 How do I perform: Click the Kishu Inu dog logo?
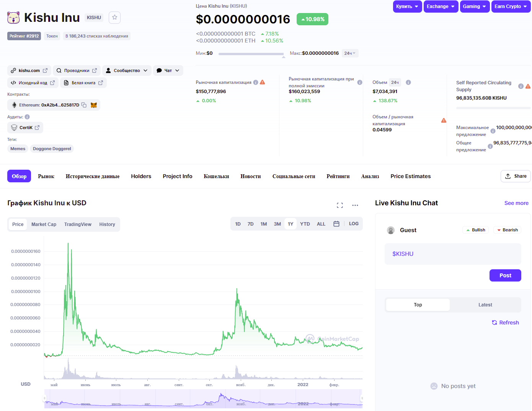click(13, 18)
